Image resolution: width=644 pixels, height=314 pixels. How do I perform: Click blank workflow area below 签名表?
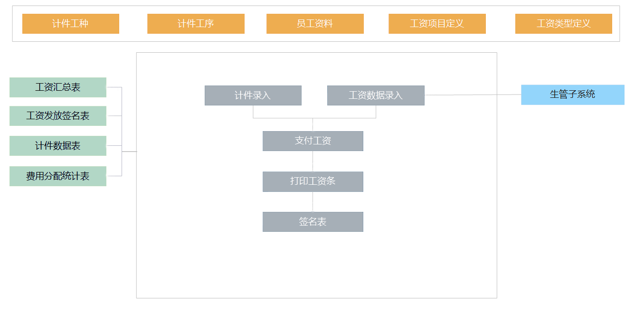point(313,266)
